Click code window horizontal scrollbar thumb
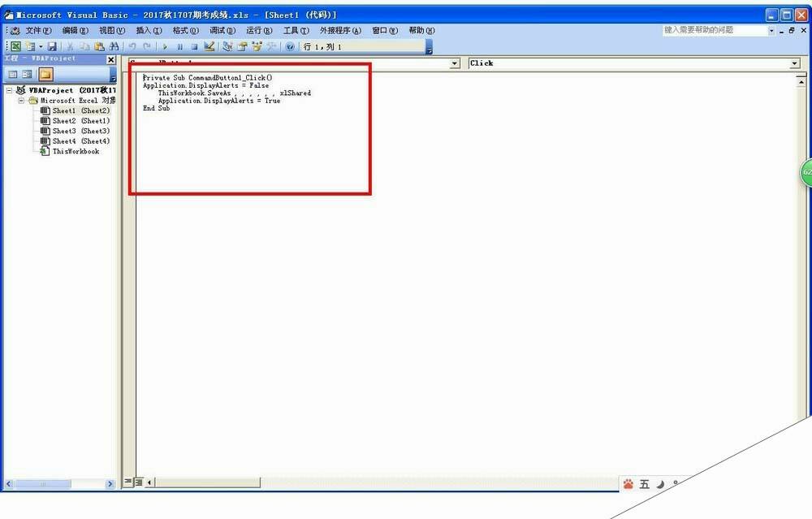 (207, 482)
